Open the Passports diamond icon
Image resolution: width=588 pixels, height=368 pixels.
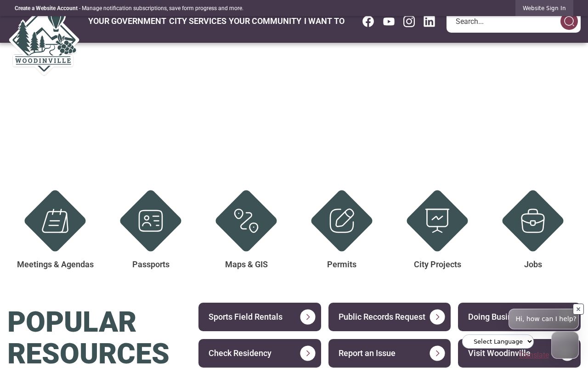(151, 221)
